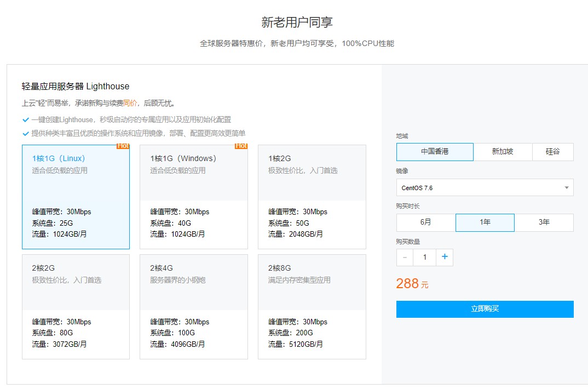
Task: Click the 流量: 2048GB/月 text
Action: pos(296,234)
